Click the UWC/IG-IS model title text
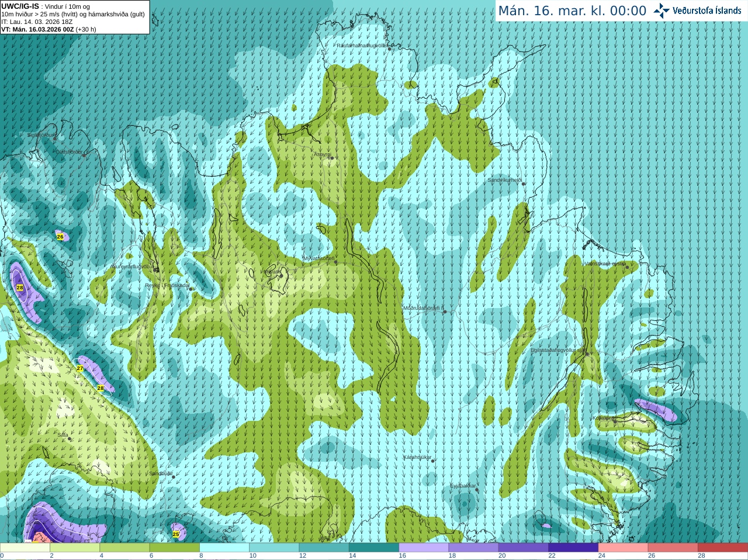The width and height of the screenshot is (748, 560). click(20, 6)
